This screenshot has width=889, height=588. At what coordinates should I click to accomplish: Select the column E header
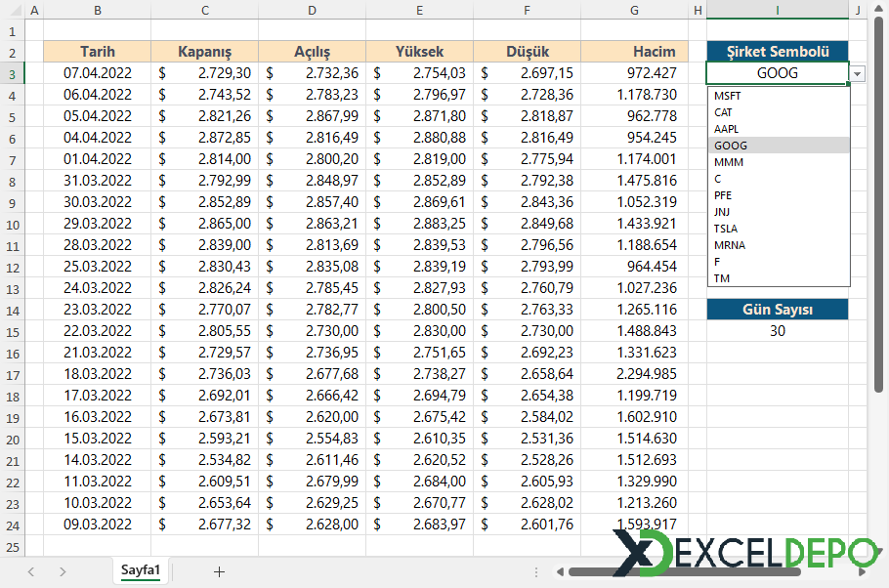tap(419, 10)
